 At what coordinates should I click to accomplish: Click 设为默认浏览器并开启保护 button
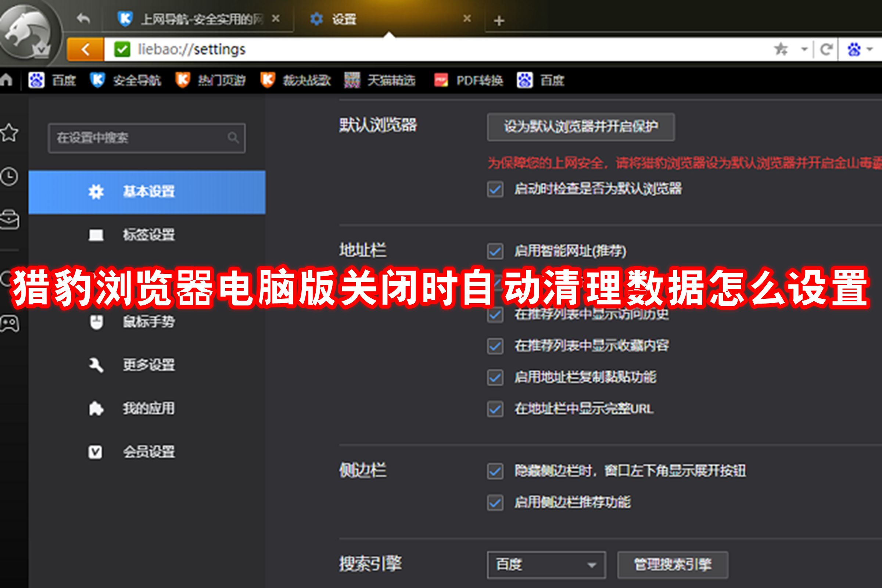[581, 127]
